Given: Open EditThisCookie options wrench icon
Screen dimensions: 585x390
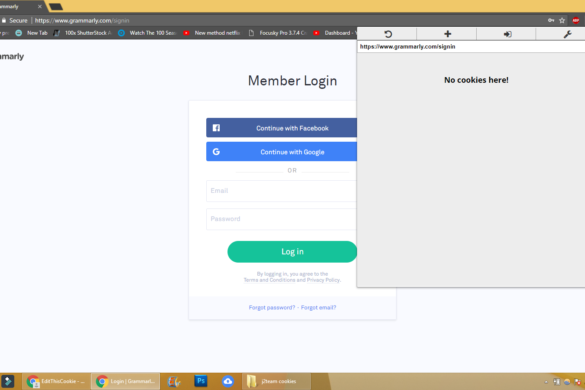Looking at the screenshot, I should pyautogui.click(x=567, y=34).
